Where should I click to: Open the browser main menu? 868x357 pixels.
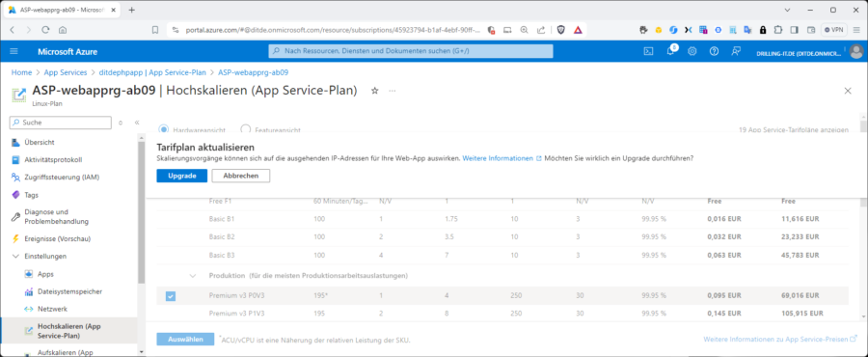(x=856, y=30)
